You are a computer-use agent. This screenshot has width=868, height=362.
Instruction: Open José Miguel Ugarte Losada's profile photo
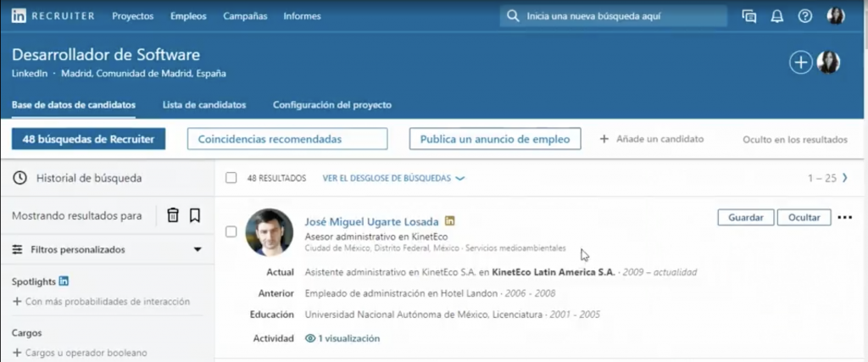coord(270,232)
